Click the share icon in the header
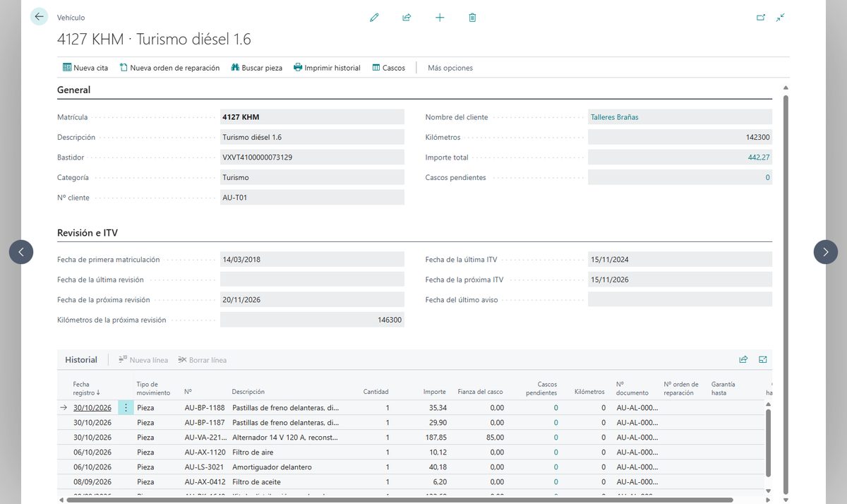 [407, 17]
